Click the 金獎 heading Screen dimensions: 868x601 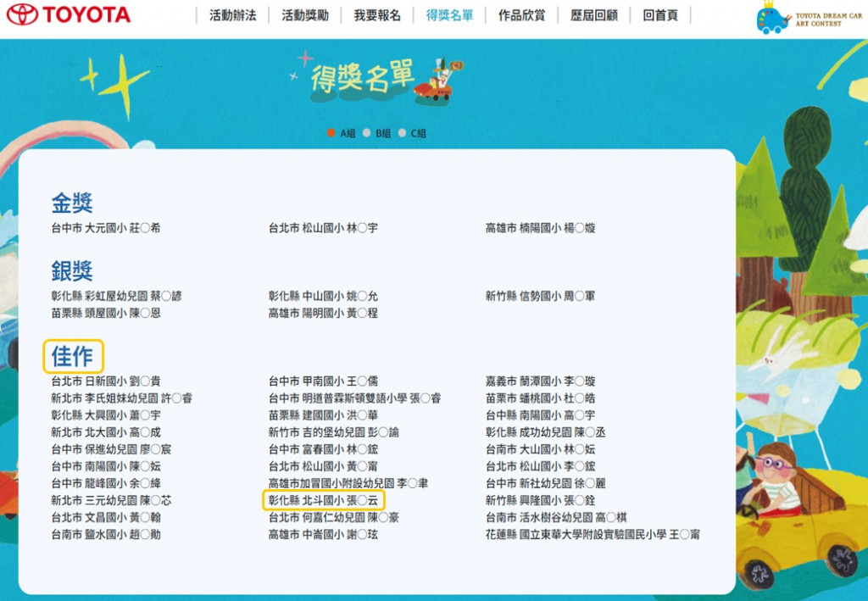(72, 203)
